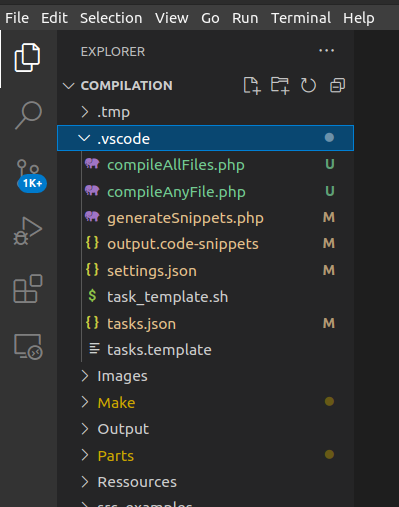Open the Help menu
Image resolution: width=399 pixels, height=507 pixels.
(359, 18)
